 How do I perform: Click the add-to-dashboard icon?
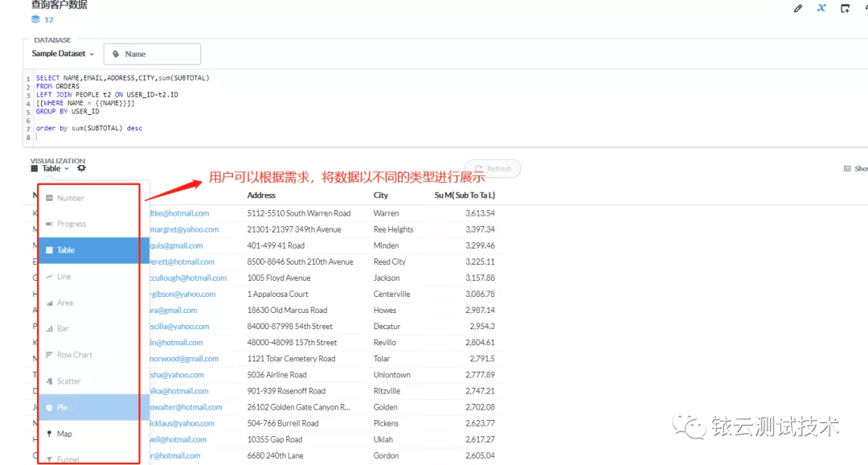tap(844, 8)
